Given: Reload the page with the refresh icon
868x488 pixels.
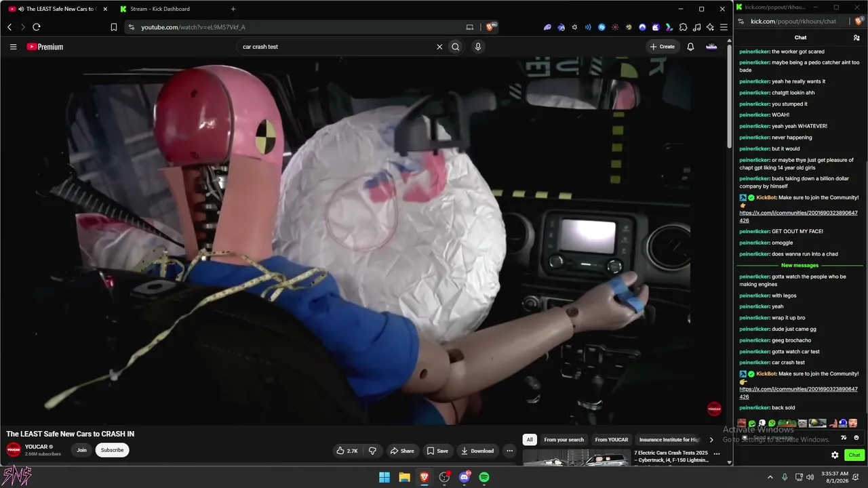Looking at the screenshot, I should [x=37, y=27].
